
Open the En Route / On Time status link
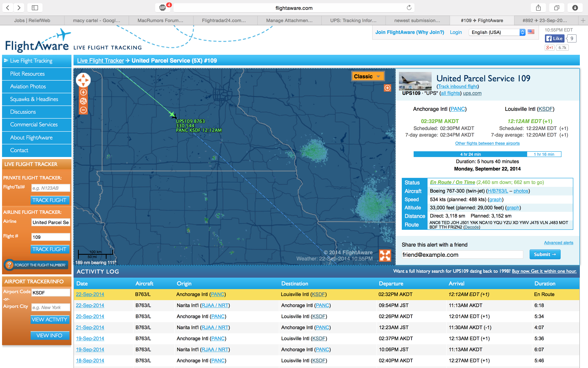pos(452,182)
